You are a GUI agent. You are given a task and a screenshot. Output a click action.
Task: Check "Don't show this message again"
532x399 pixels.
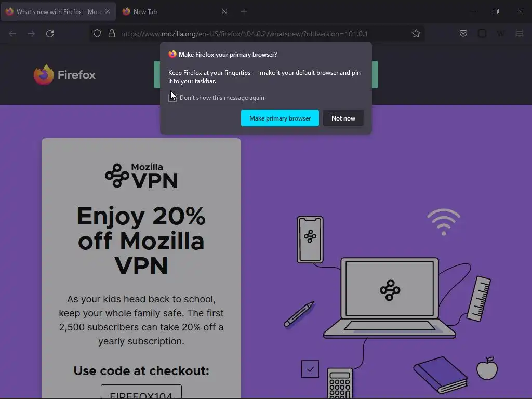[172, 98]
